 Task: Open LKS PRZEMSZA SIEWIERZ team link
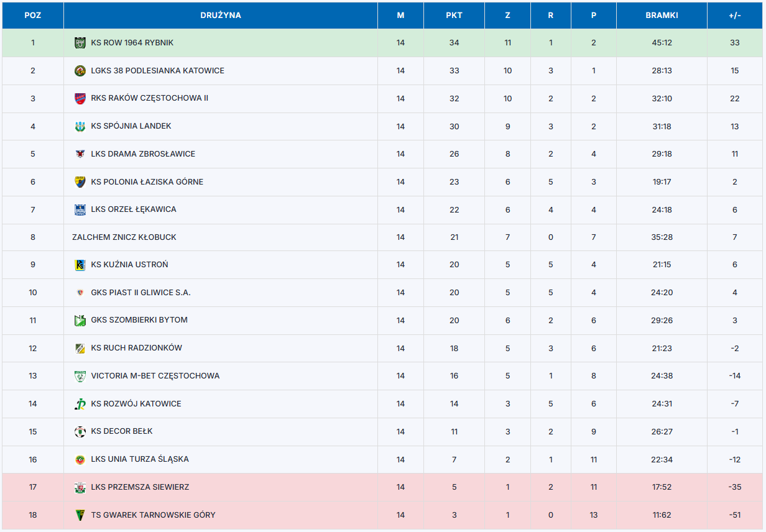140,487
